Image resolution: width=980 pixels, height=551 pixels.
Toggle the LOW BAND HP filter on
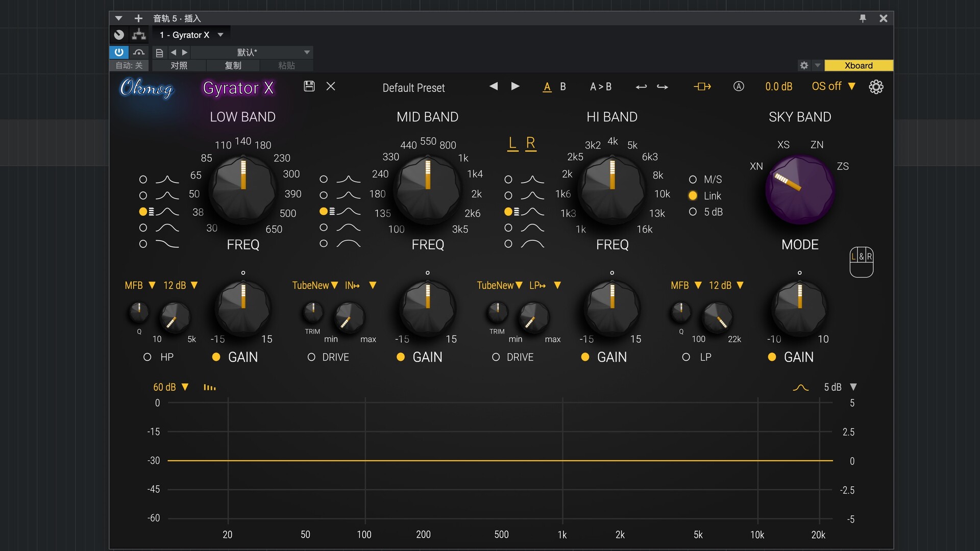[x=148, y=357]
